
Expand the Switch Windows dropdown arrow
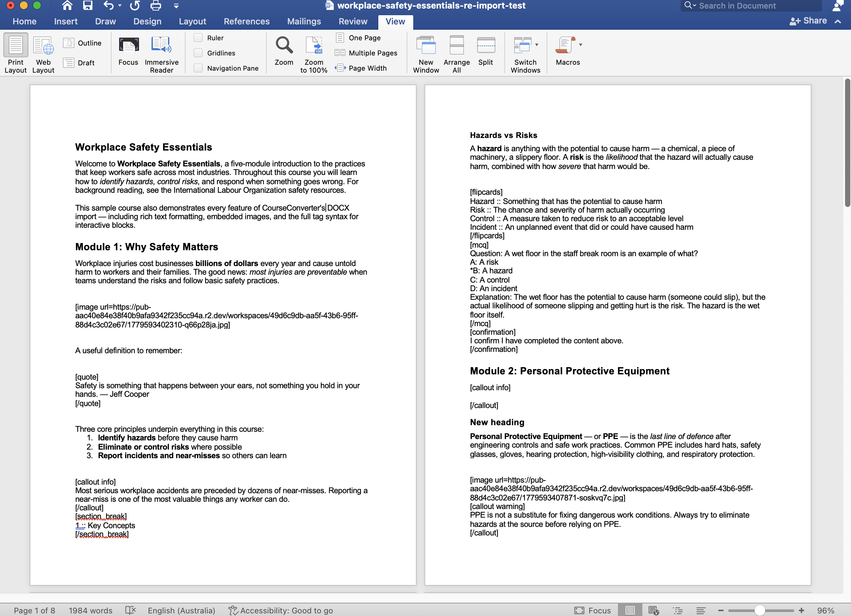(536, 45)
